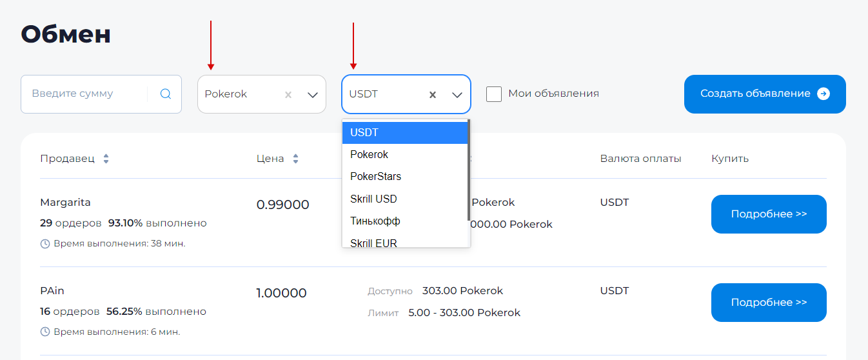
Task: Select Тинькофф in the dropdown list
Action: tap(404, 221)
